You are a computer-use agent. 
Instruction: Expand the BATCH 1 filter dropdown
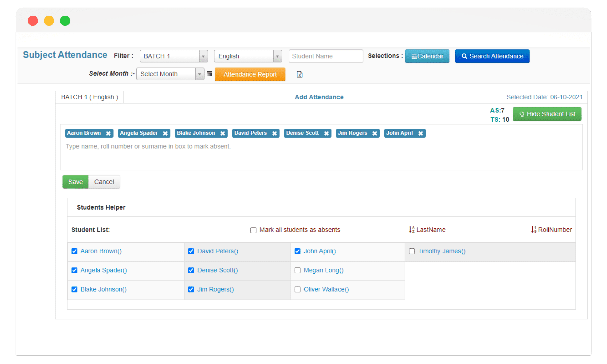point(203,56)
